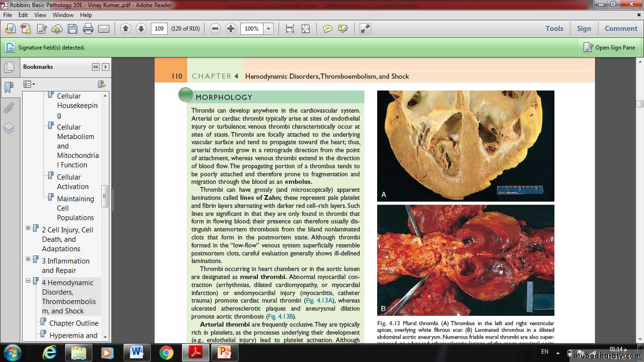Click the Open Sign Pane button
The height and width of the screenshot is (362, 644).
point(610,48)
